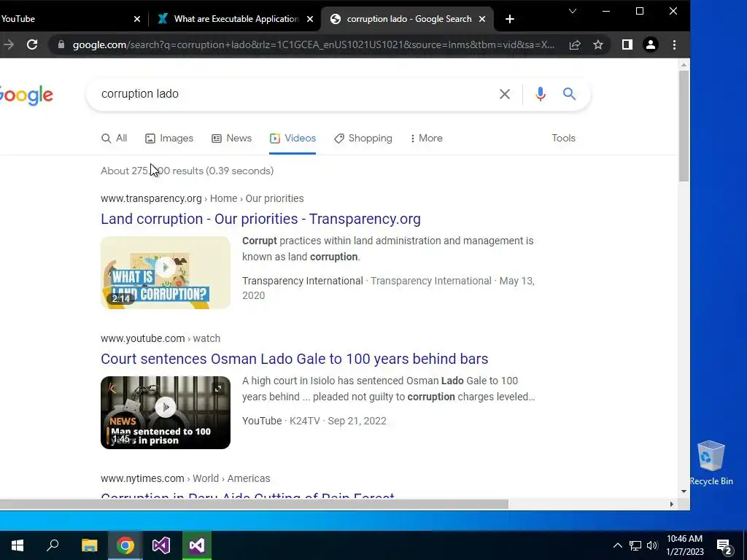This screenshot has height=560, width=747.
Task: Click into the corruption lado search field
Action: (295, 94)
